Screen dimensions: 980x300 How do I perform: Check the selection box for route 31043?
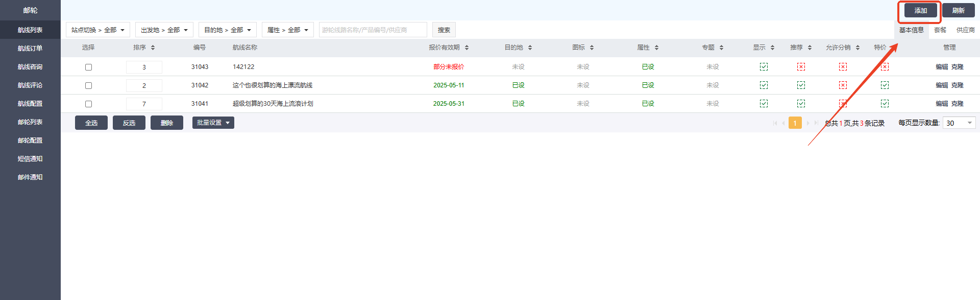click(x=88, y=67)
